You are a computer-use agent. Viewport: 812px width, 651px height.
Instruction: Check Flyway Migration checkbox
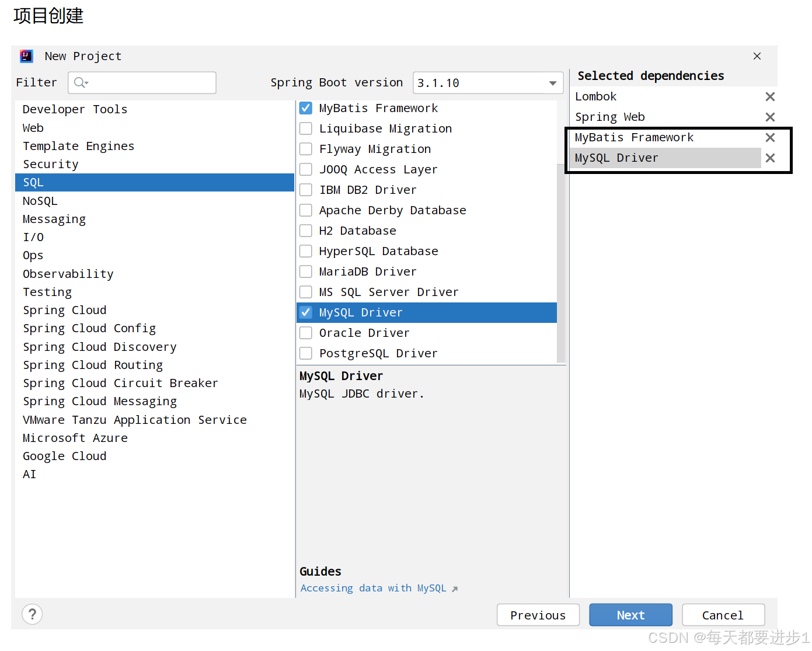(x=306, y=149)
